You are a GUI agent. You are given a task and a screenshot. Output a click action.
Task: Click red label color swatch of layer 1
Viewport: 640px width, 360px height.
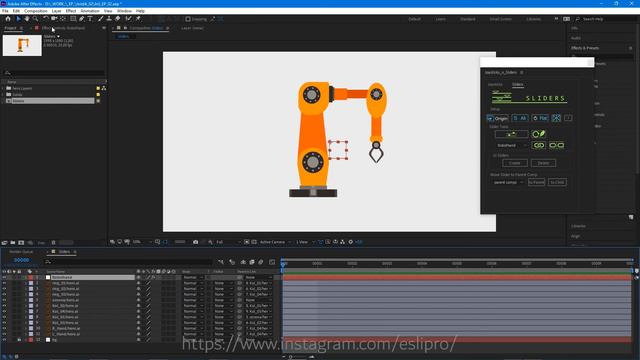pos(31,278)
